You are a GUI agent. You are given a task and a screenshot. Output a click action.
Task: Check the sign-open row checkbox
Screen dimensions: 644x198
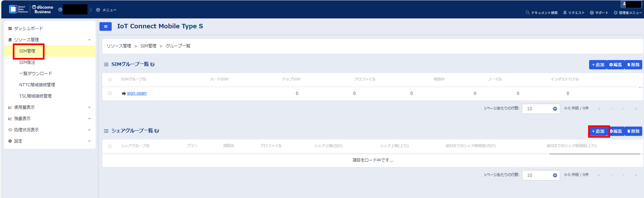pyautogui.click(x=110, y=93)
